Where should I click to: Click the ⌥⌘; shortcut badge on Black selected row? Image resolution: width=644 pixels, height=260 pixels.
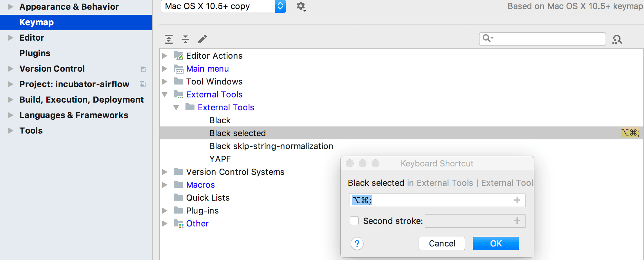[630, 133]
